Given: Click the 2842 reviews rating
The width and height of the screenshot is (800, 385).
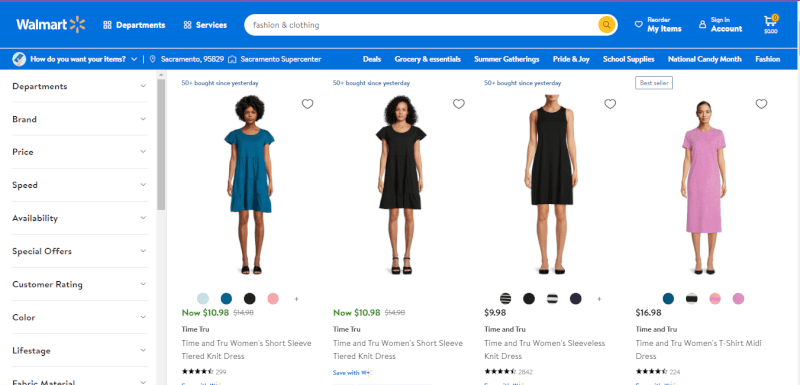Looking at the screenshot, I should pos(509,372).
